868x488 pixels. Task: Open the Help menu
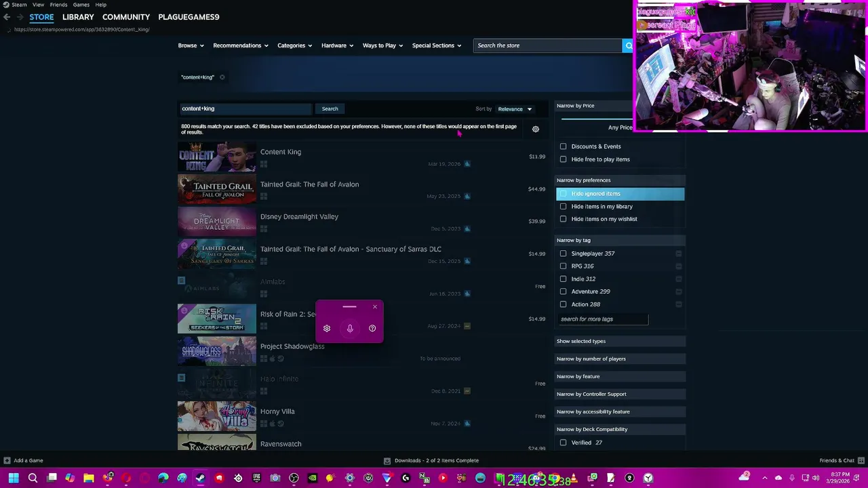100,5
